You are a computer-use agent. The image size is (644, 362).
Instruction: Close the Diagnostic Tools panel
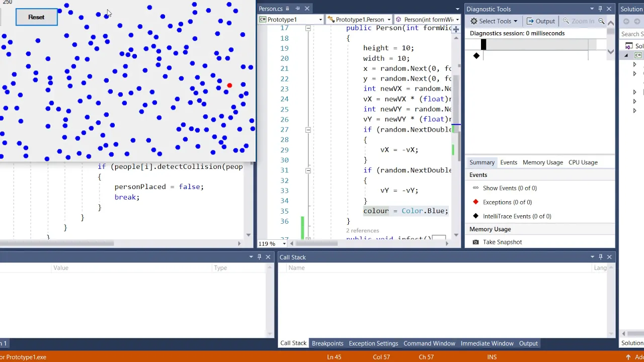click(609, 9)
